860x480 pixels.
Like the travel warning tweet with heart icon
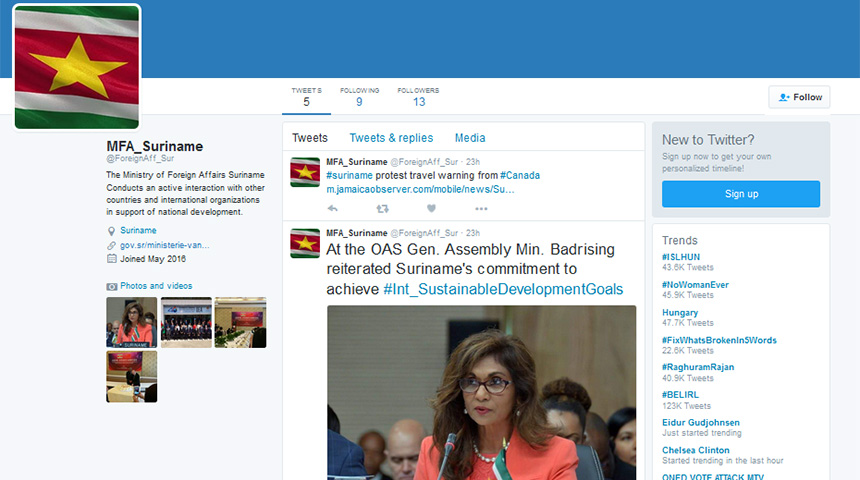431,208
